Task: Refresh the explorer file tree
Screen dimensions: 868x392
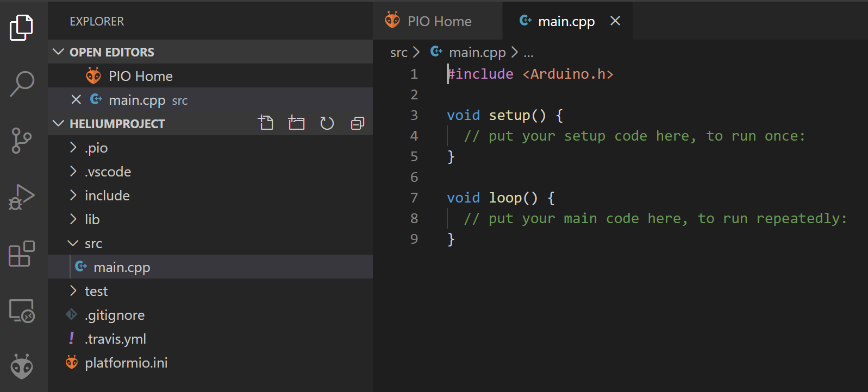Action: click(x=327, y=123)
